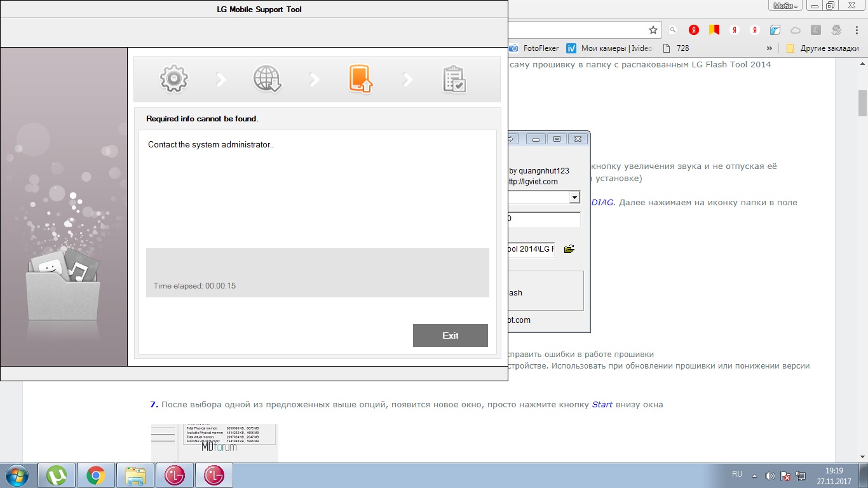Switch to Chrome from the taskbar
868x488 pixels.
[x=96, y=475]
